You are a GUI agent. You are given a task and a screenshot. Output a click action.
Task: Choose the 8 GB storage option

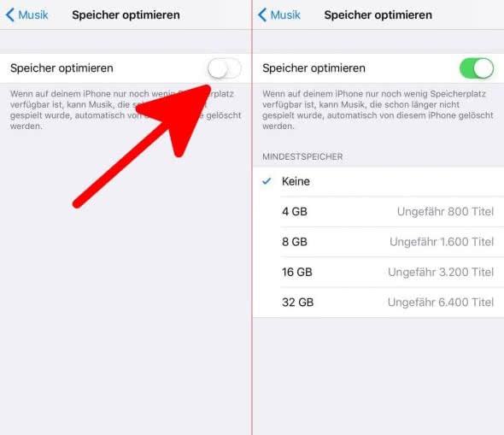tap(378, 242)
